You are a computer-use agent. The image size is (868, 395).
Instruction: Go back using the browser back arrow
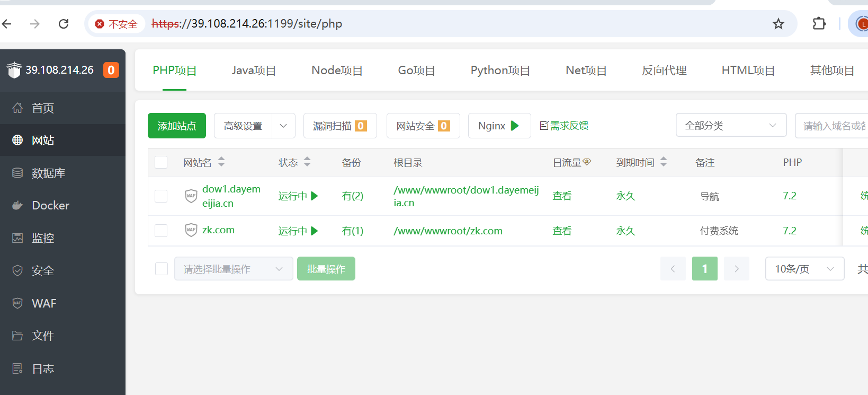click(7, 24)
